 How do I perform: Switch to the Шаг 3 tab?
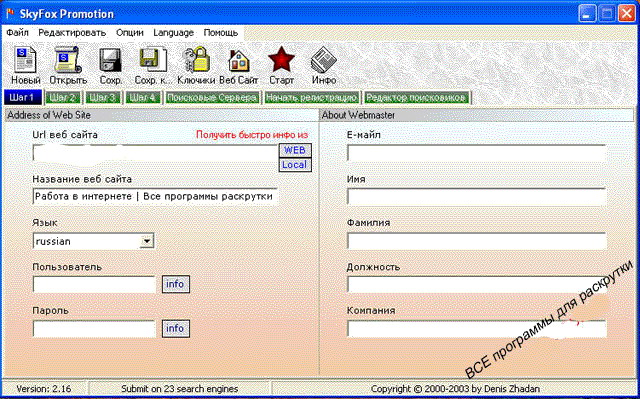click(103, 98)
